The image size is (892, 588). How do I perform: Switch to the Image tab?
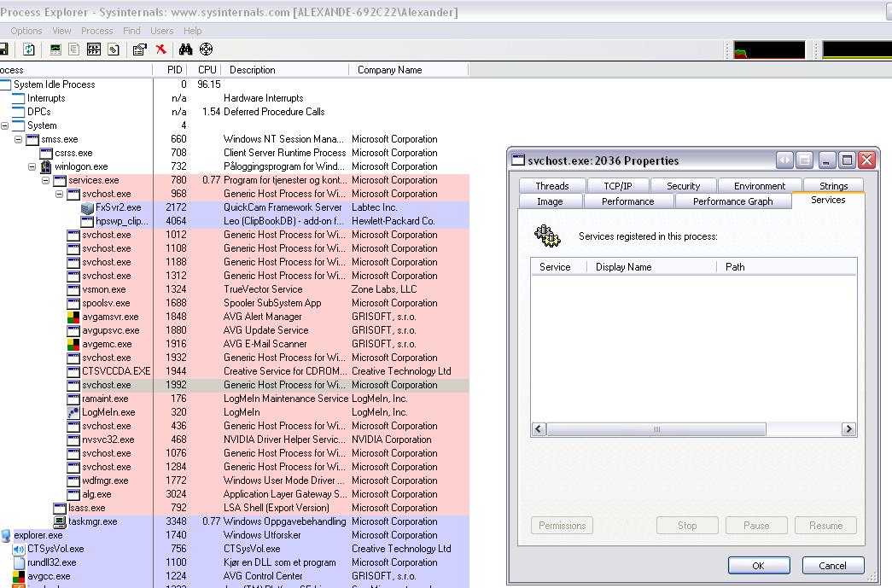click(x=550, y=201)
